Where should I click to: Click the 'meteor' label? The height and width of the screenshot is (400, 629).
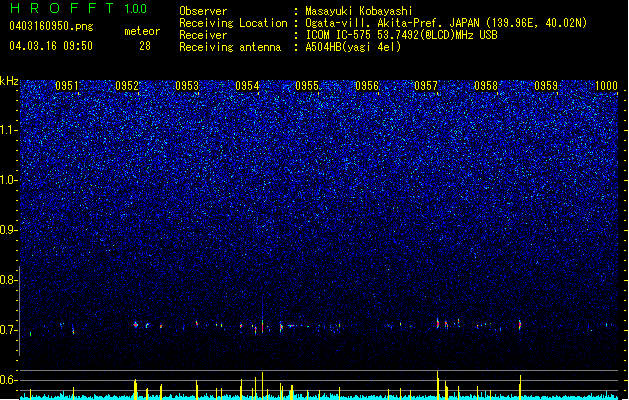142,31
